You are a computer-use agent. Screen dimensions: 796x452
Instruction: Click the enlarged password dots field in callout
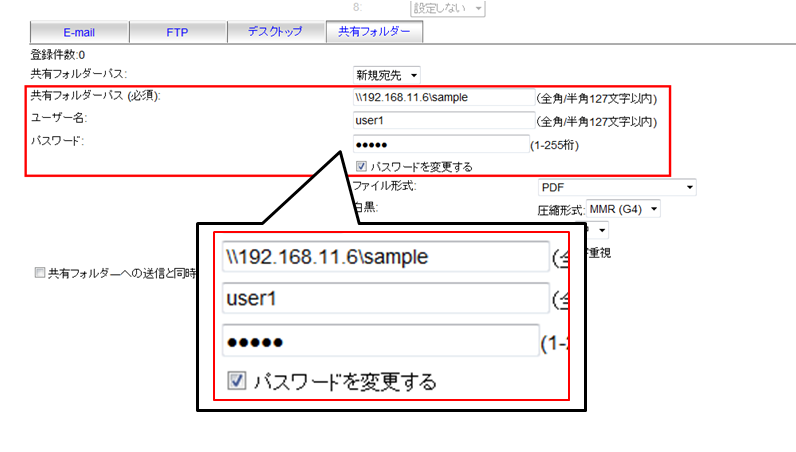pyautogui.click(x=380, y=341)
